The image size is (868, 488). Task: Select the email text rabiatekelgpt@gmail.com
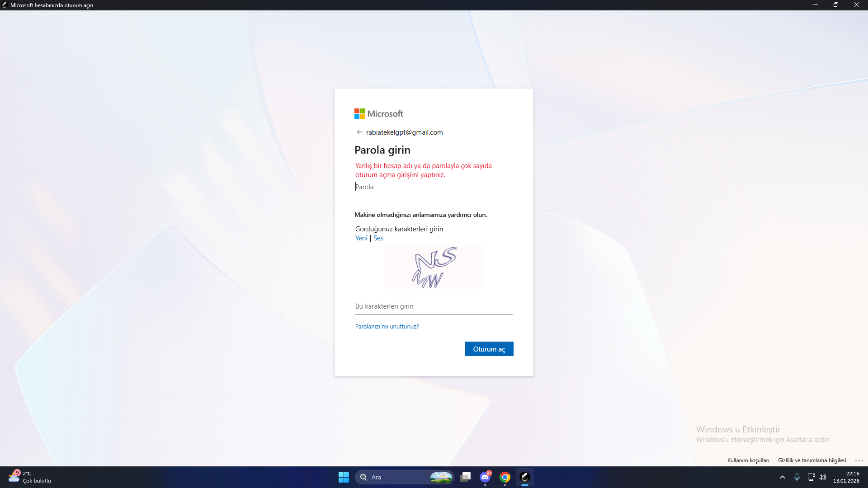tap(404, 132)
